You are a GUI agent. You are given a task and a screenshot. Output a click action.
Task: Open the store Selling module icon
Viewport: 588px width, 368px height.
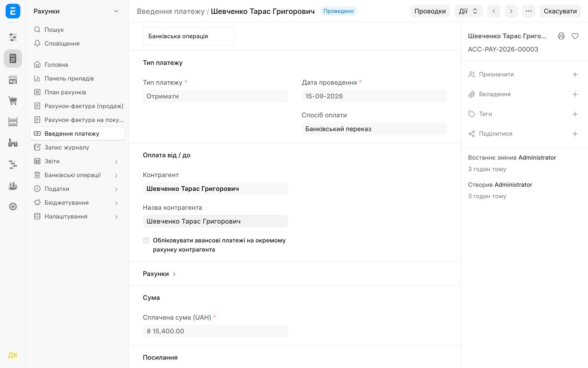13,80
